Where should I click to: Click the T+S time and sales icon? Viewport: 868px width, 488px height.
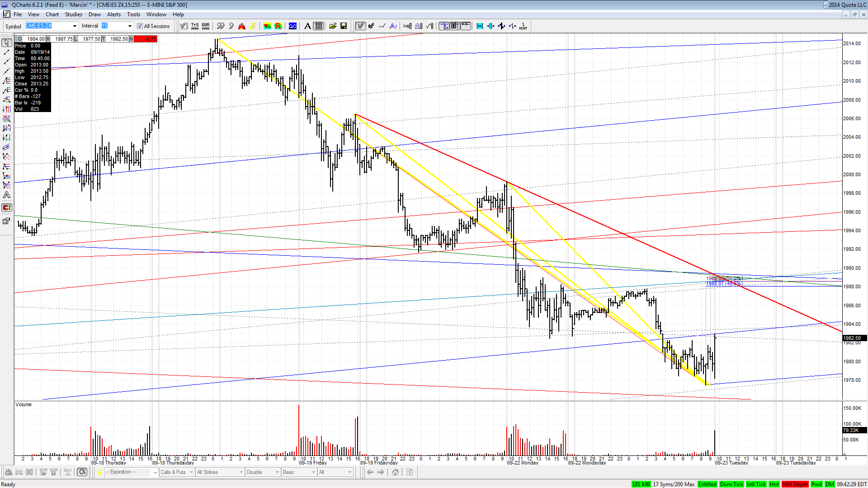(x=195, y=26)
